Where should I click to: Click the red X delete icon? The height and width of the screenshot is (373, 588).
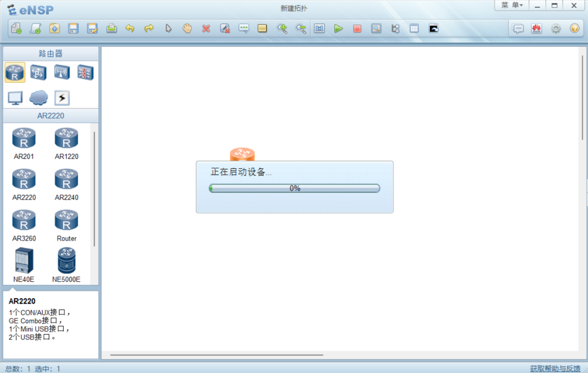(x=206, y=28)
